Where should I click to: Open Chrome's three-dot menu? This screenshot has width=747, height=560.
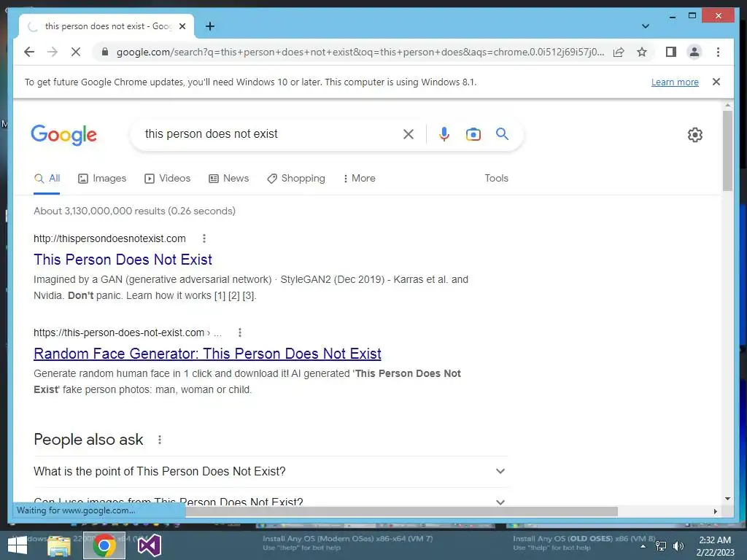718,52
